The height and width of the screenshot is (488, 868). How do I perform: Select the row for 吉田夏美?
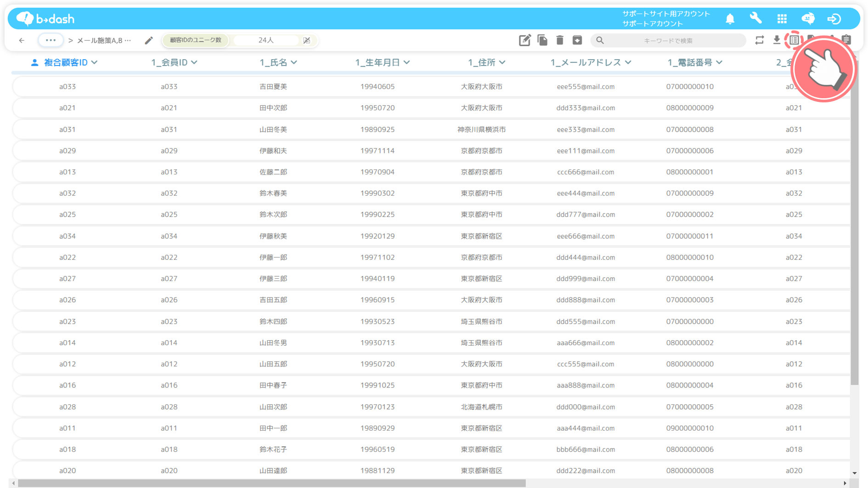click(x=432, y=87)
